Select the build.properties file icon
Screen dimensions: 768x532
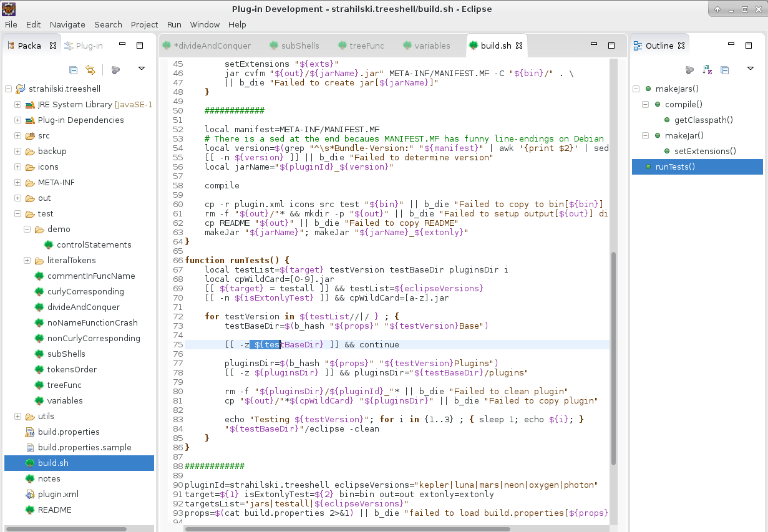(30, 432)
